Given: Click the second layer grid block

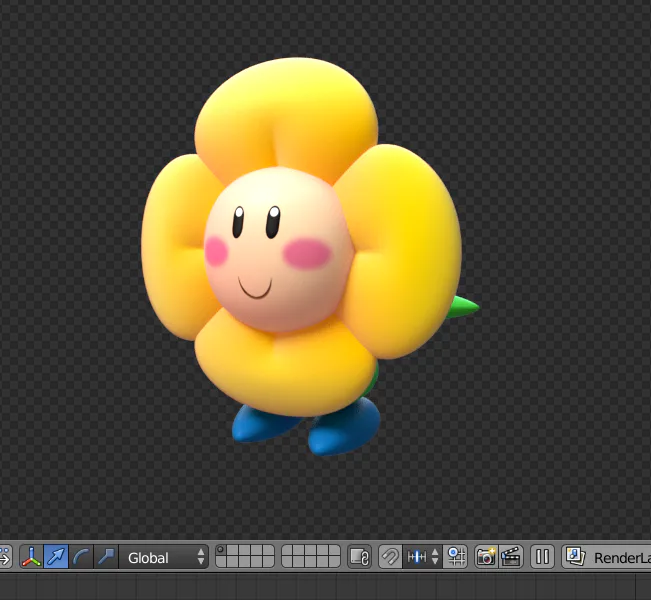Looking at the screenshot, I should pos(311,557).
